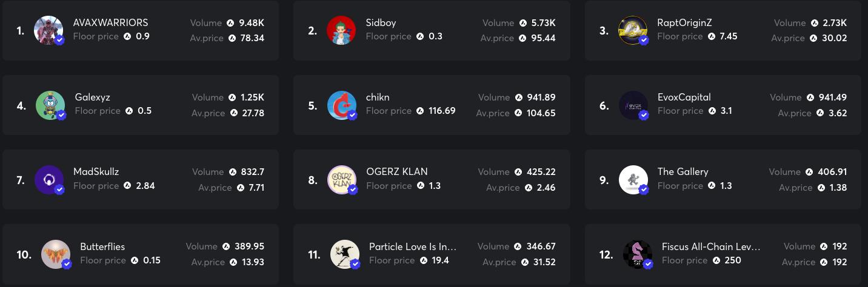Click The Gallery collection name
This screenshot has height=287, width=868.
(683, 171)
